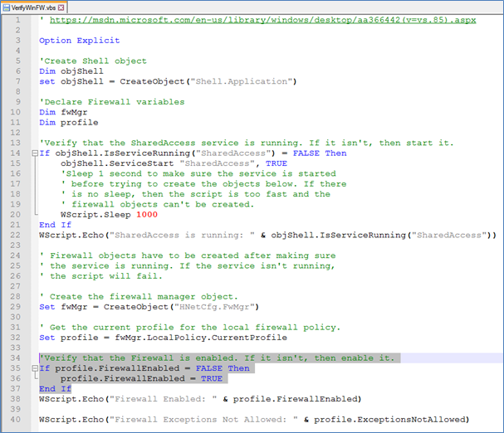Click line number 1 in the gutter
Image resolution: width=504 pixels, height=433 pixels.
point(18,20)
